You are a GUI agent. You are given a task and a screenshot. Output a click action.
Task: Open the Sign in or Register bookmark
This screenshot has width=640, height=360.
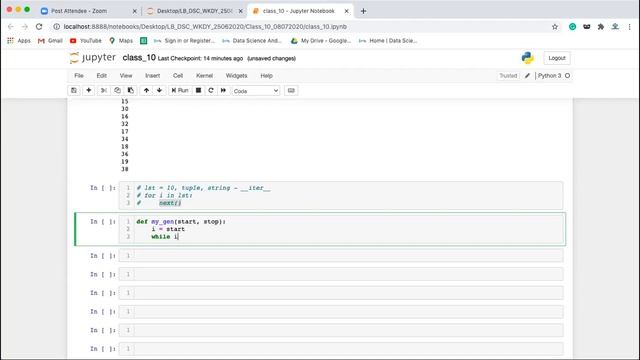(x=184, y=41)
